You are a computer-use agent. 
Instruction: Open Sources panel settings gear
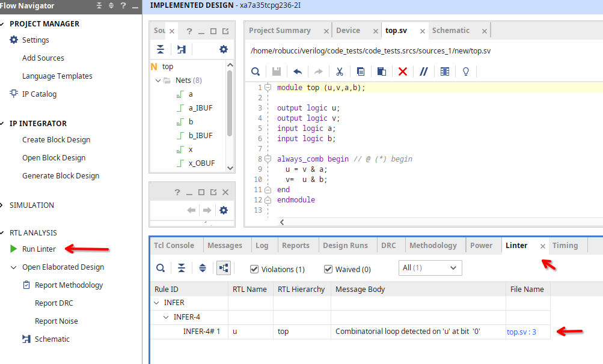(x=224, y=49)
